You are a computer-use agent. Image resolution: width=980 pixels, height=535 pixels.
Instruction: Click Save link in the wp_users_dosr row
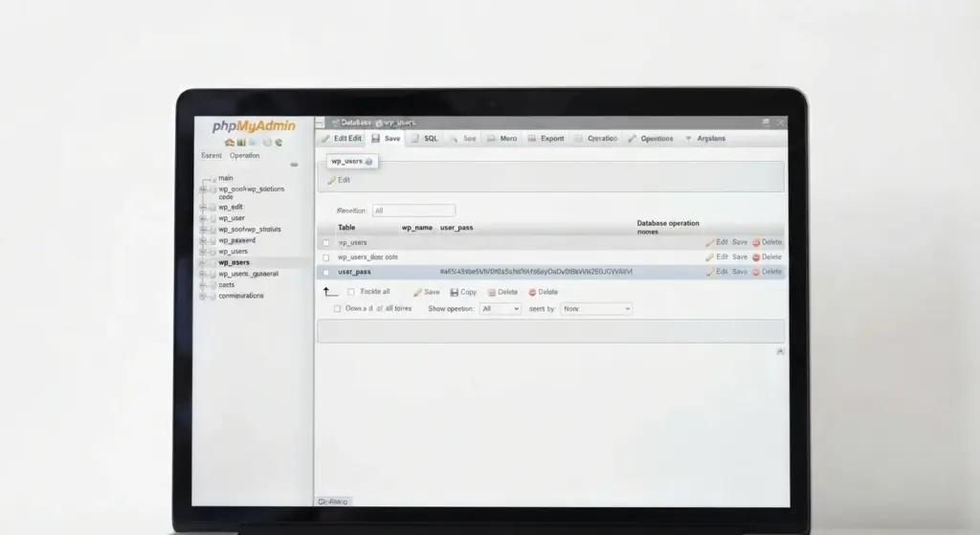pyautogui.click(x=740, y=256)
